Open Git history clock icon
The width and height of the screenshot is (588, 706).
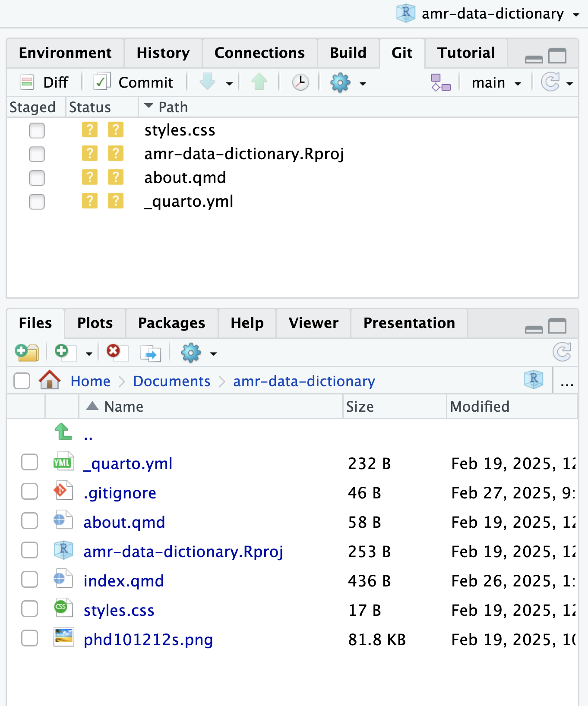(x=300, y=82)
